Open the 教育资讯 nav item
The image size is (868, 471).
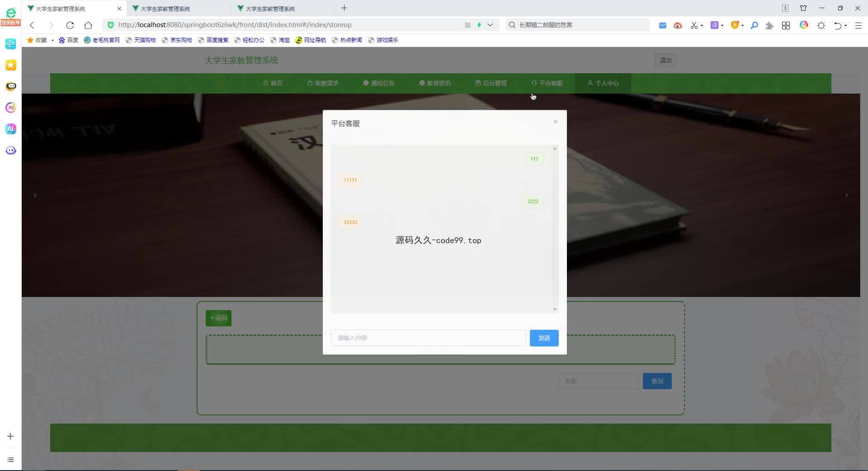pyautogui.click(x=435, y=83)
